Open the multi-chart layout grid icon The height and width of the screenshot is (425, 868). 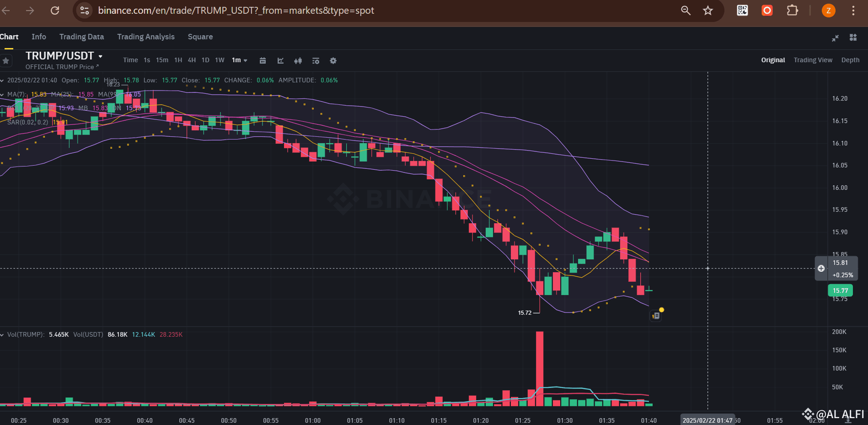click(x=853, y=38)
